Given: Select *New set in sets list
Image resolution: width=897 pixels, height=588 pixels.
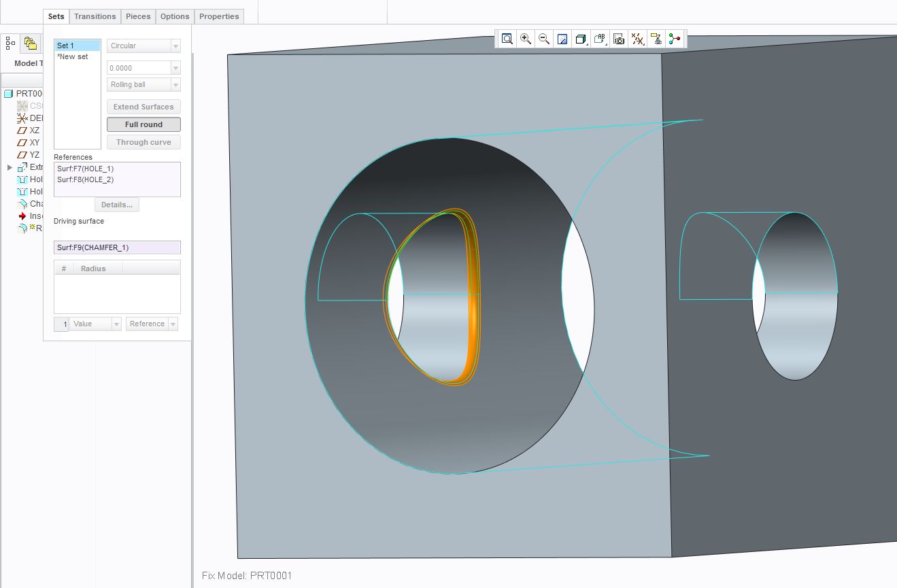Looking at the screenshot, I should point(73,56).
